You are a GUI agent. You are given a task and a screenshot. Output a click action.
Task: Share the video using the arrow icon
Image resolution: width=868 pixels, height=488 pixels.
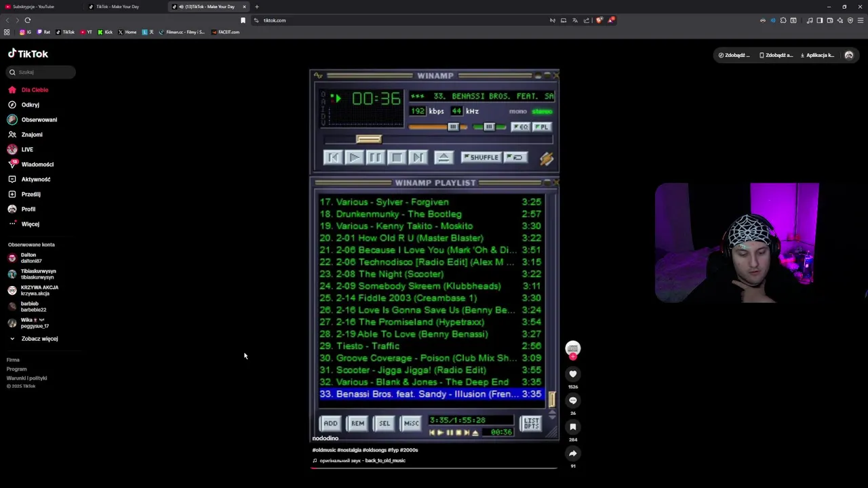573,453
